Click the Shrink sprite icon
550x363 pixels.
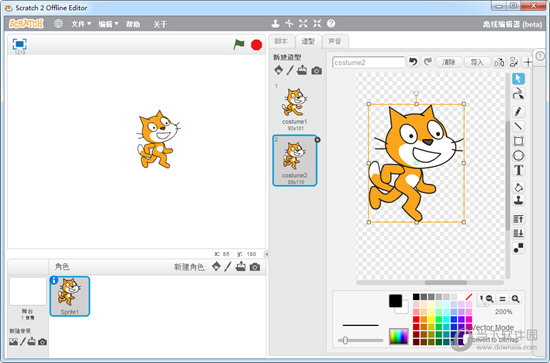(317, 23)
